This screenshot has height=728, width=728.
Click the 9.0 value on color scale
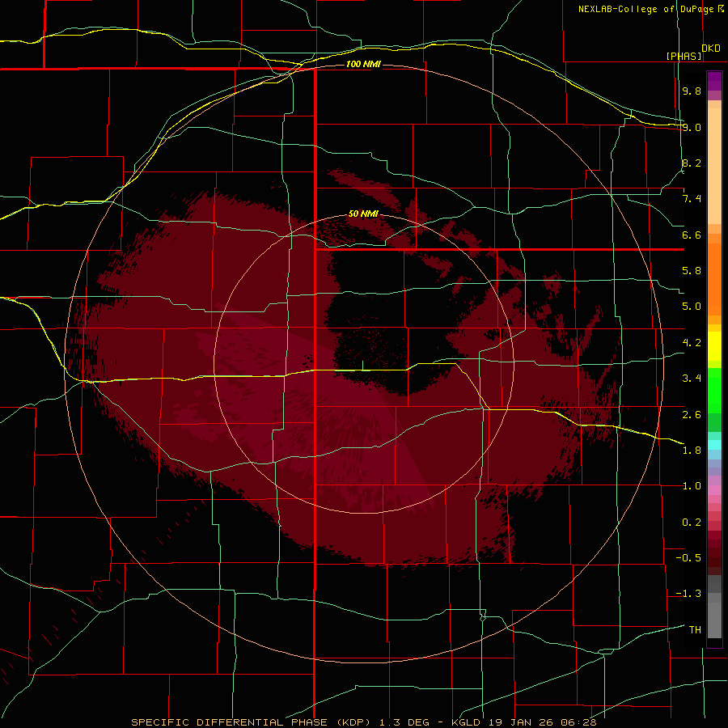[692, 127]
